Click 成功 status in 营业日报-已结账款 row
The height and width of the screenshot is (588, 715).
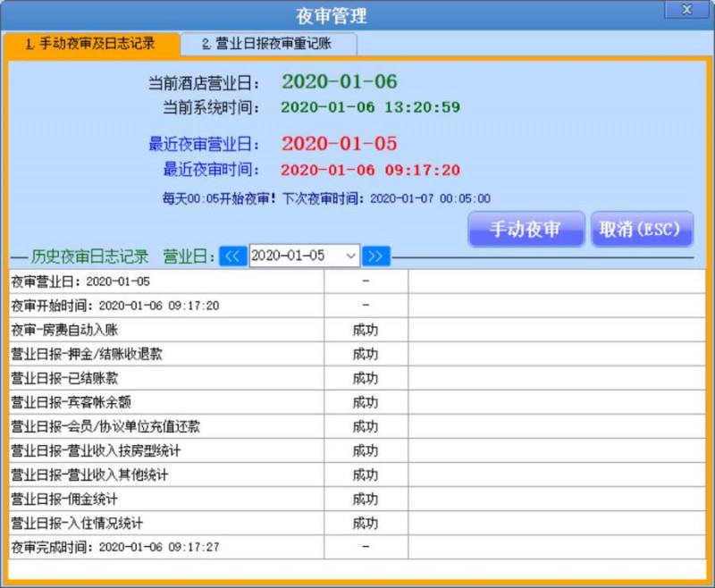[366, 378]
